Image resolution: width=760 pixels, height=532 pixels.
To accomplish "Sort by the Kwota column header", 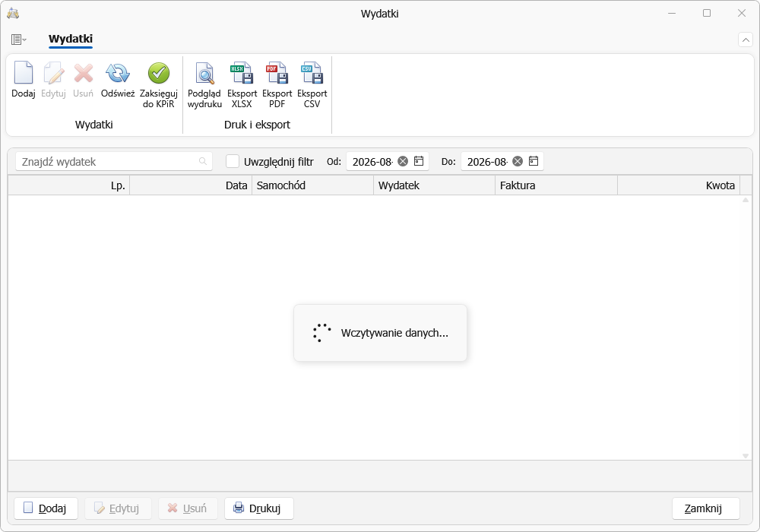I will [679, 185].
